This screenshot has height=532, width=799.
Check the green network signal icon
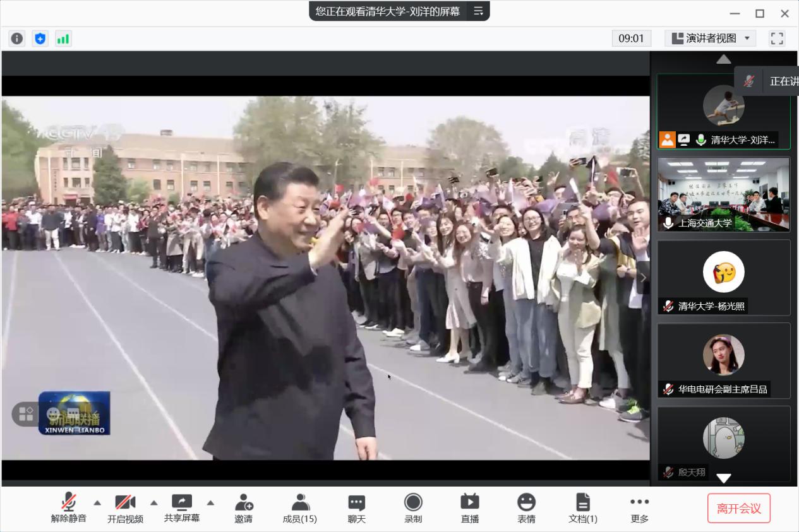(x=63, y=38)
